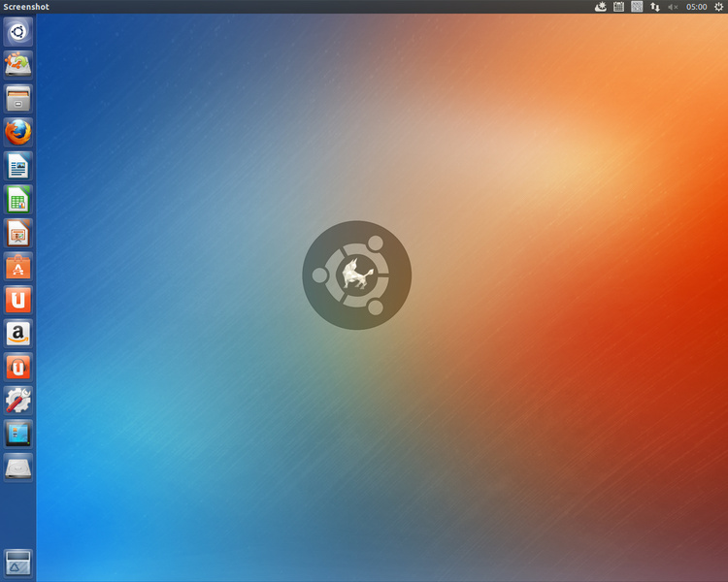Open the Ubuntu Dash home
The width and height of the screenshot is (728, 582).
[x=18, y=32]
